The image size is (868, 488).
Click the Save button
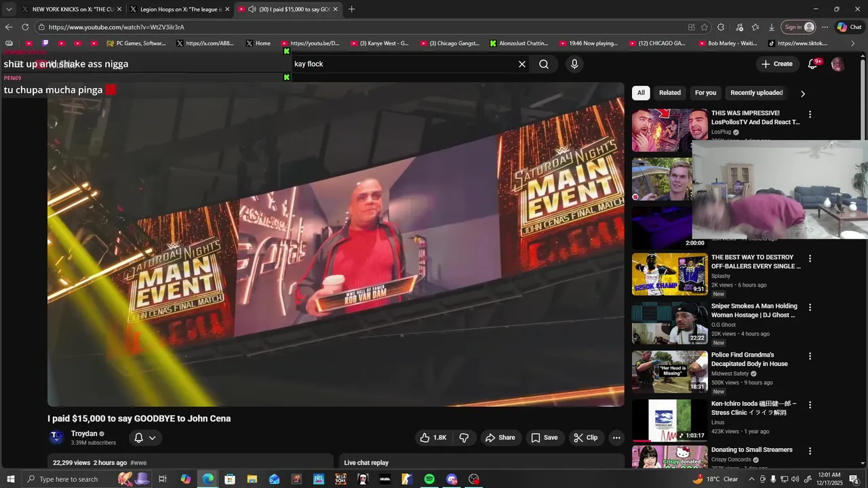click(544, 438)
